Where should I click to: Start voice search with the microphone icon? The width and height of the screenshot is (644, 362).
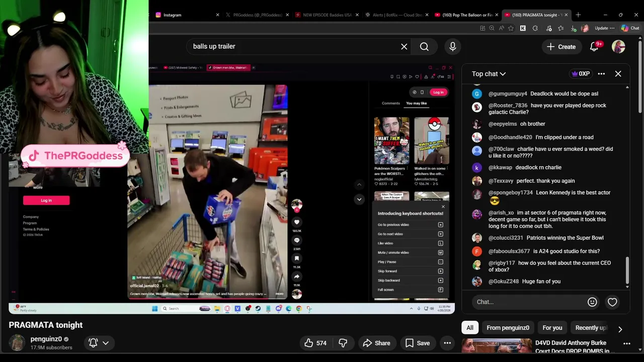coord(453,46)
